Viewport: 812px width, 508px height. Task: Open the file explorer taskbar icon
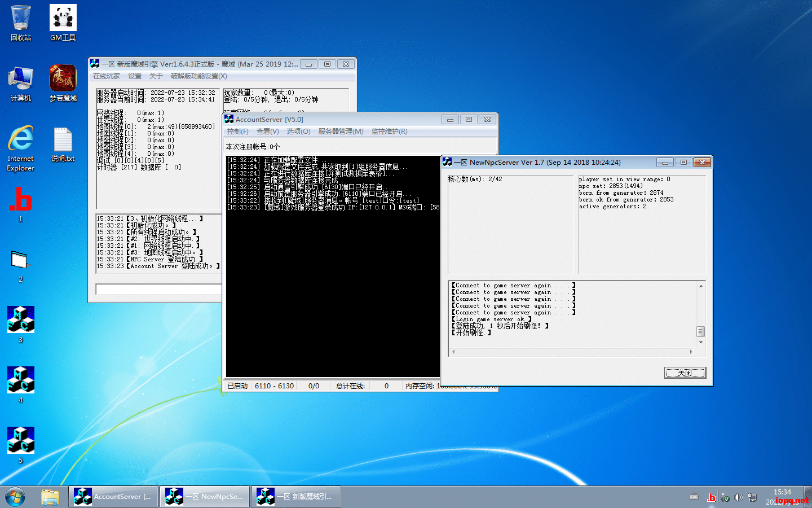pos(50,497)
